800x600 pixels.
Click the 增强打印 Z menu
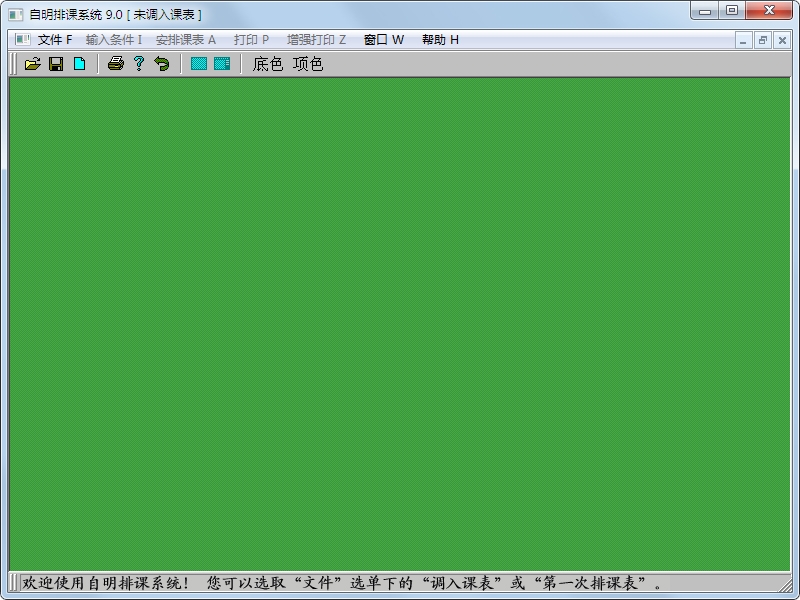(316, 40)
